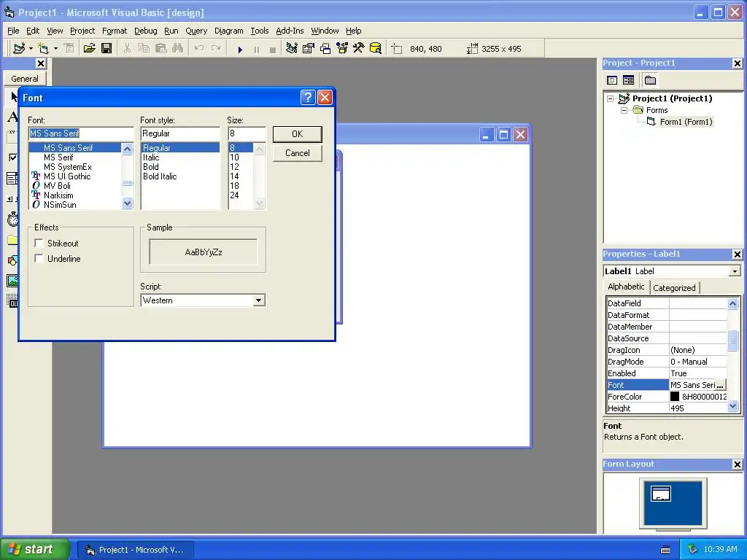Screen dimensions: 747x560
Task: Switch to the Categorized properties tab
Action: tap(674, 287)
